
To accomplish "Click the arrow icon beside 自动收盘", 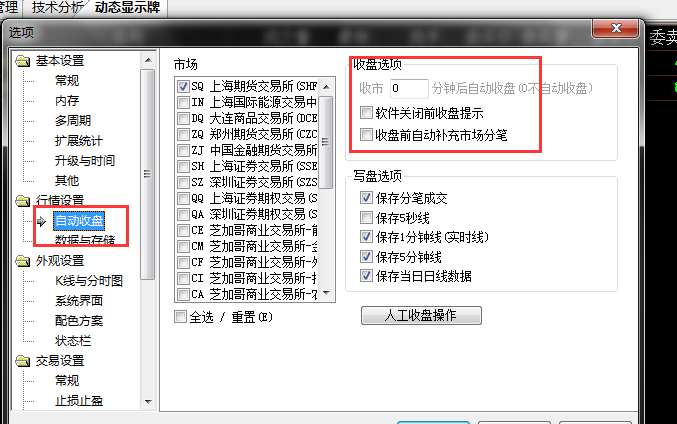I will pos(41,221).
